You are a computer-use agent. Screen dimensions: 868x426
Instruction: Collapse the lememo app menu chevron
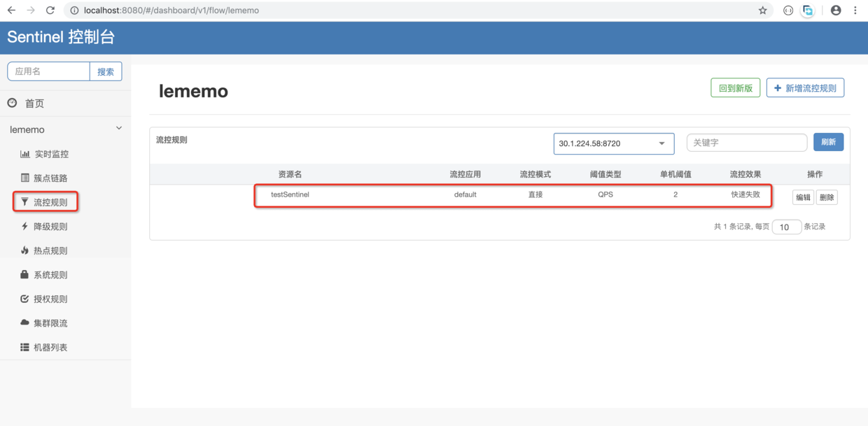(119, 129)
